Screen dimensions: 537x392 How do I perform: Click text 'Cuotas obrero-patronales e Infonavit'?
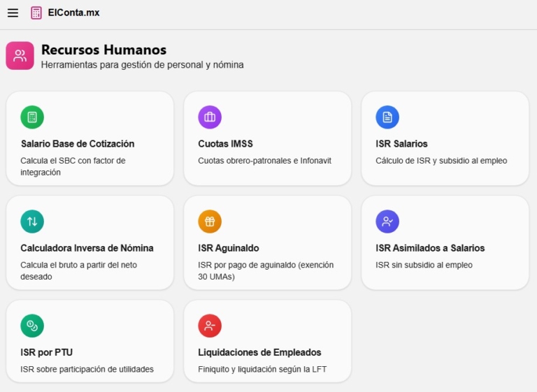265,161
